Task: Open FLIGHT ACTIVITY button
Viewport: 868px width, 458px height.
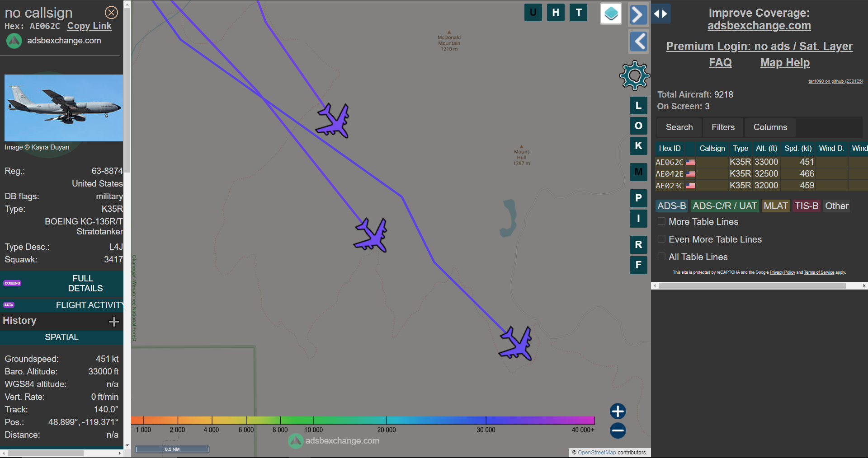Action: coord(62,305)
